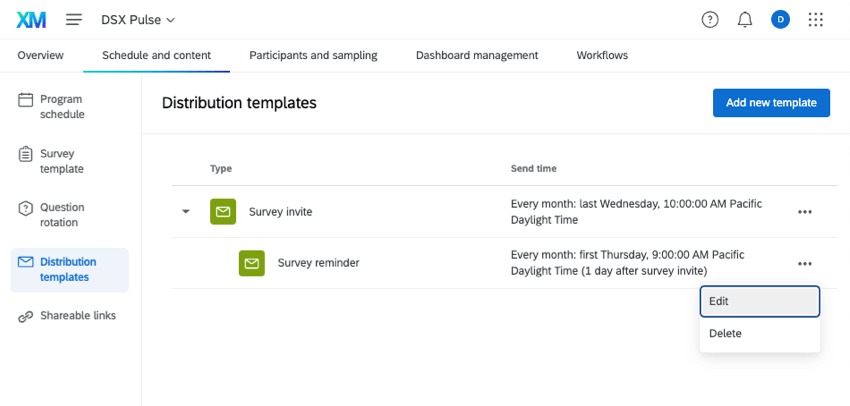Collapse the Survey invite row
The height and width of the screenshot is (406, 850).
pyautogui.click(x=186, y=212)
